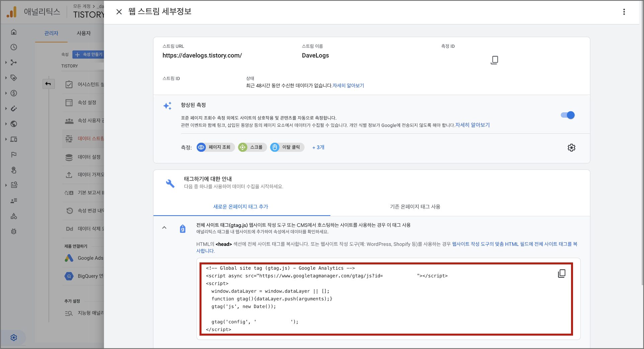Open the TISTORY property selector

pyautogui.click(x=82, y=66)
